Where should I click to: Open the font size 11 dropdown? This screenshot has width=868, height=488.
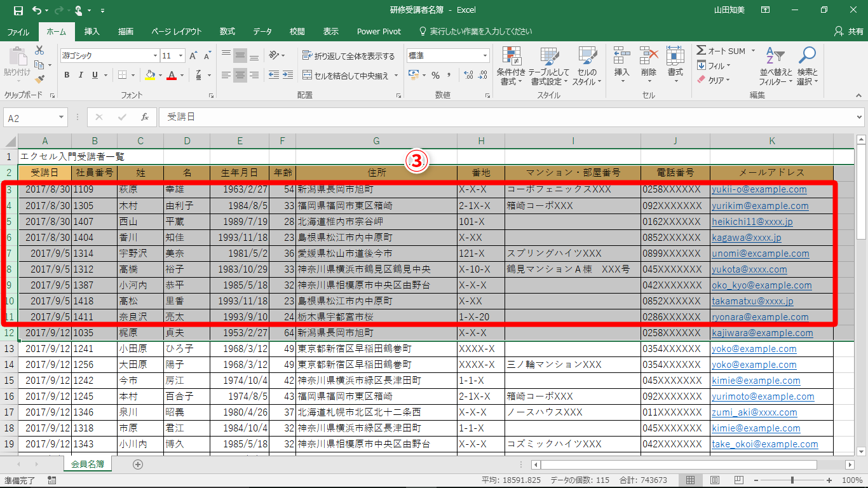(x=181, y=56)
